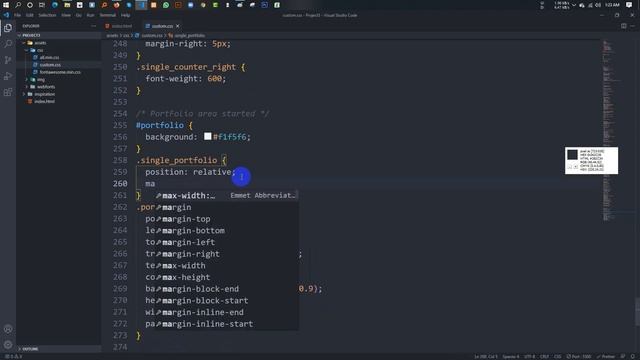
Task: Open the Windows taskbar search icon
Action: [x=18, y=5]
